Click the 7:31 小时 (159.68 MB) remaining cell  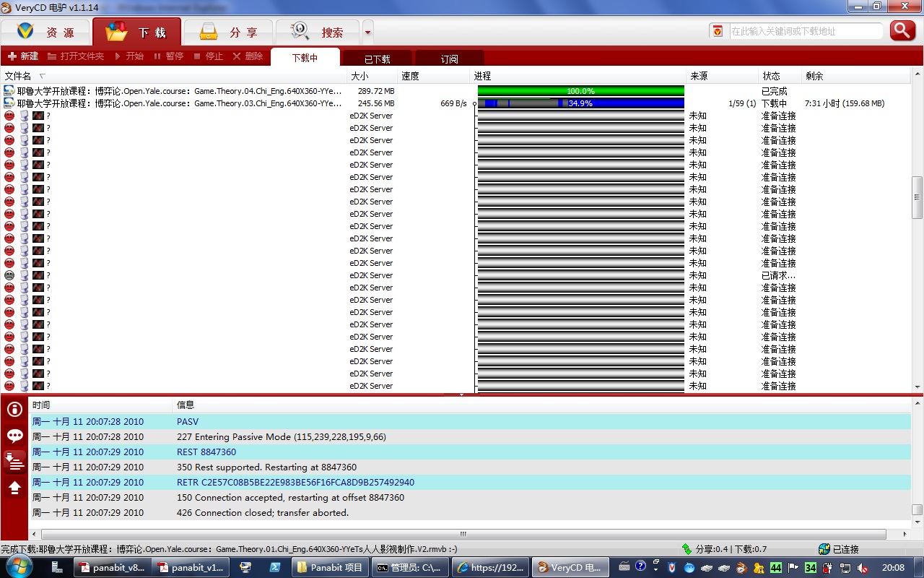pos(845,103)
